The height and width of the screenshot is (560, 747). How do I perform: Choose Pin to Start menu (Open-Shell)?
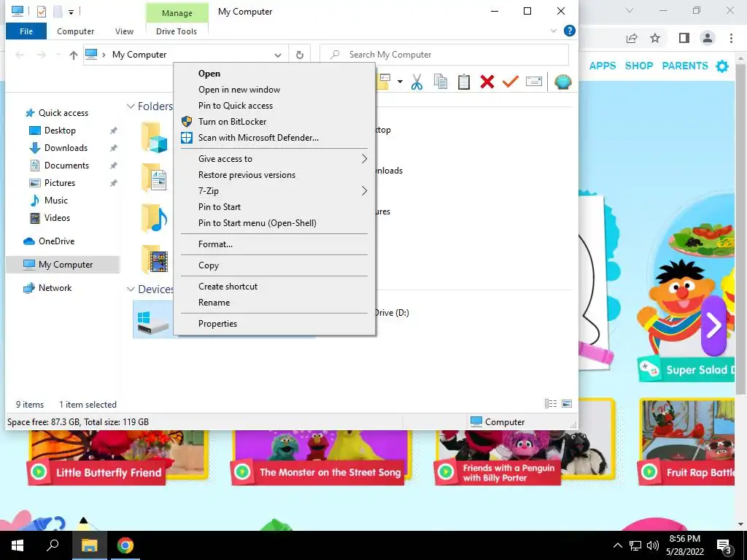point(274,223)
